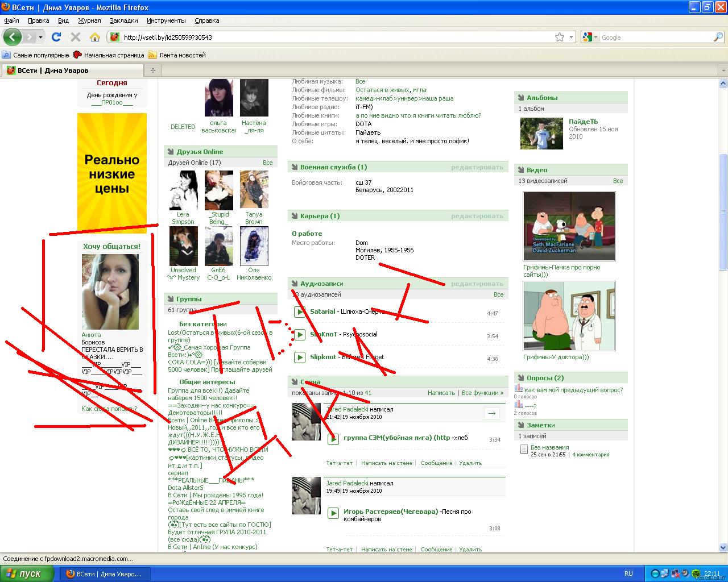Play the Игорь Растеряев audio on the wall

point(333,513)
